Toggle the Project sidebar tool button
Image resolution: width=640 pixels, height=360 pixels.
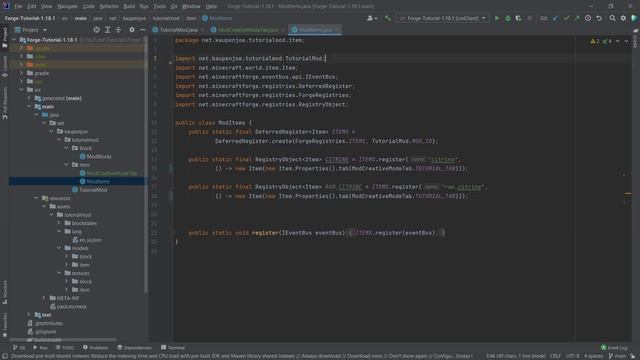4,37
